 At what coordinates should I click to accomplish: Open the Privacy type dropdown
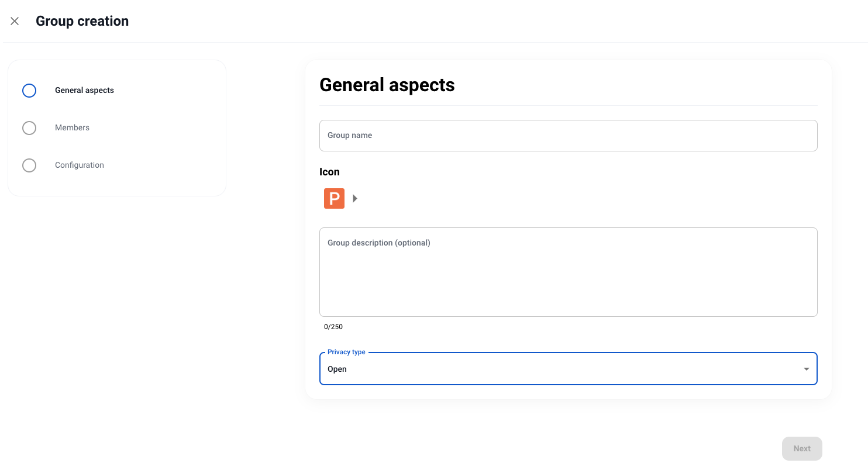(569, 368)
